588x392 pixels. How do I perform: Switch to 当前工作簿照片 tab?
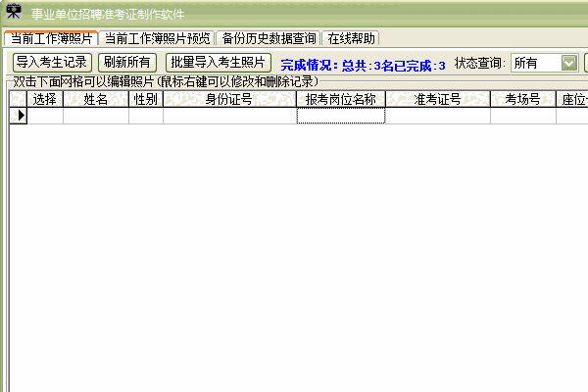pos(51,38)
